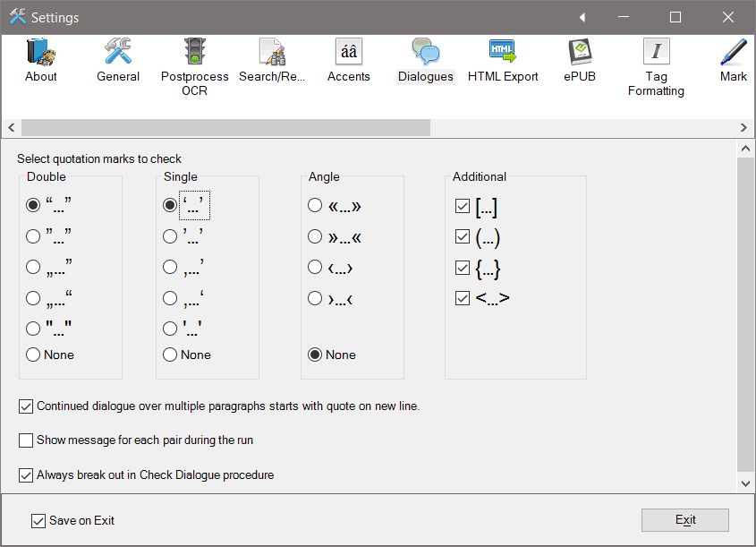
Task: Select None under Angle quotes
Action: 315,355
